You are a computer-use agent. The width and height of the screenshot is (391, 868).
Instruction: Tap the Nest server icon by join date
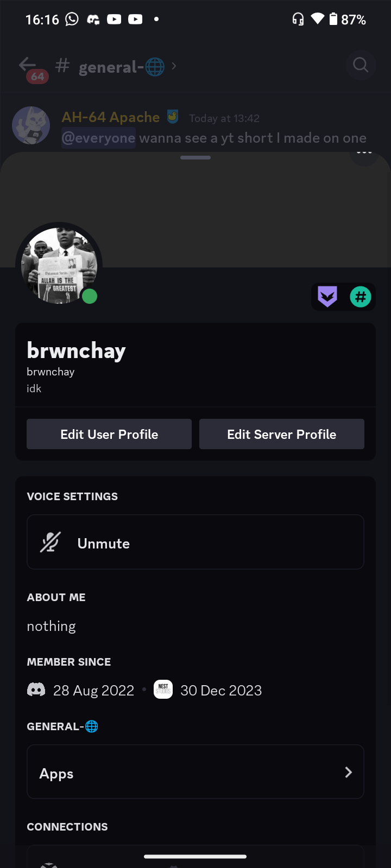coord(163,690)
